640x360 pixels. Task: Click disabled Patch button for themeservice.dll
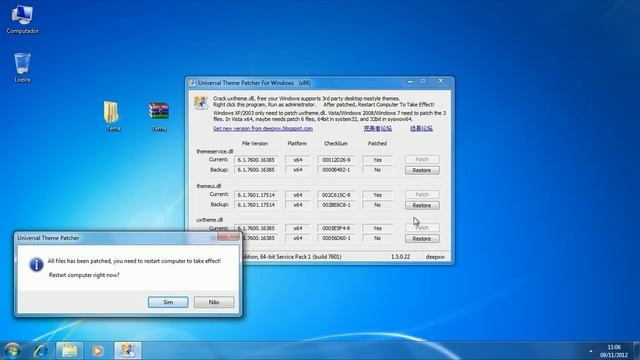click(x=422, y=159)
